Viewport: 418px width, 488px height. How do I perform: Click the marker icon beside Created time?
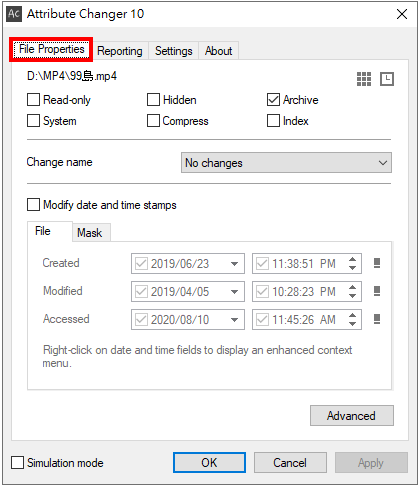(377, 263)
